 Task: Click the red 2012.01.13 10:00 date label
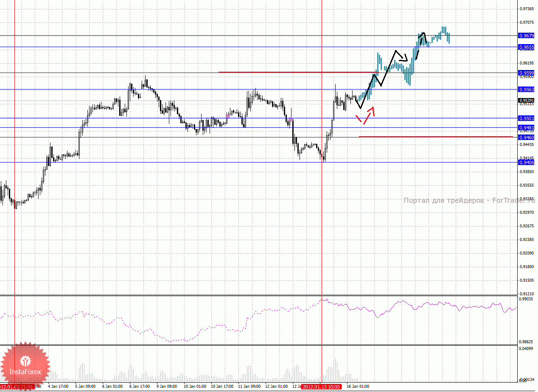(322, 386)
